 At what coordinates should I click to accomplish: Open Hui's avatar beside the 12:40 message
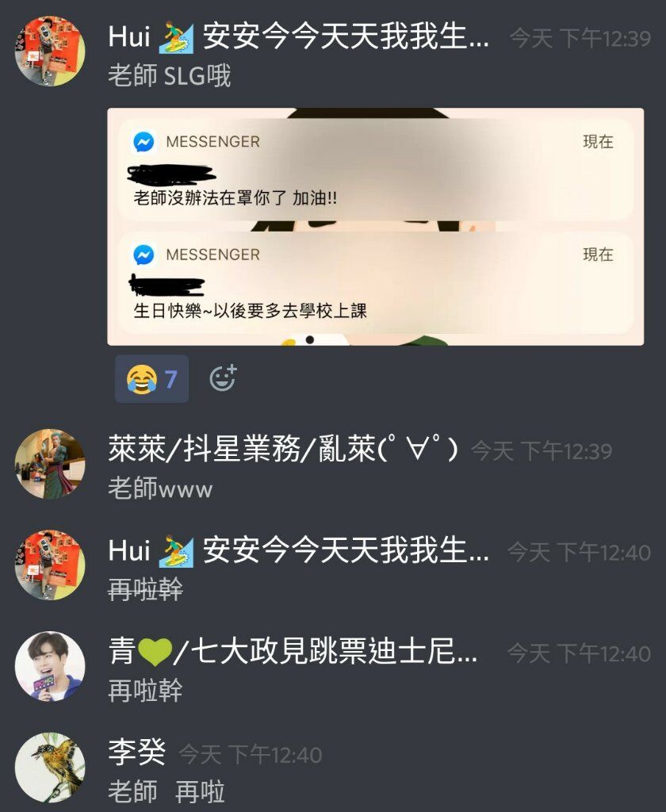tap(50, 565)
